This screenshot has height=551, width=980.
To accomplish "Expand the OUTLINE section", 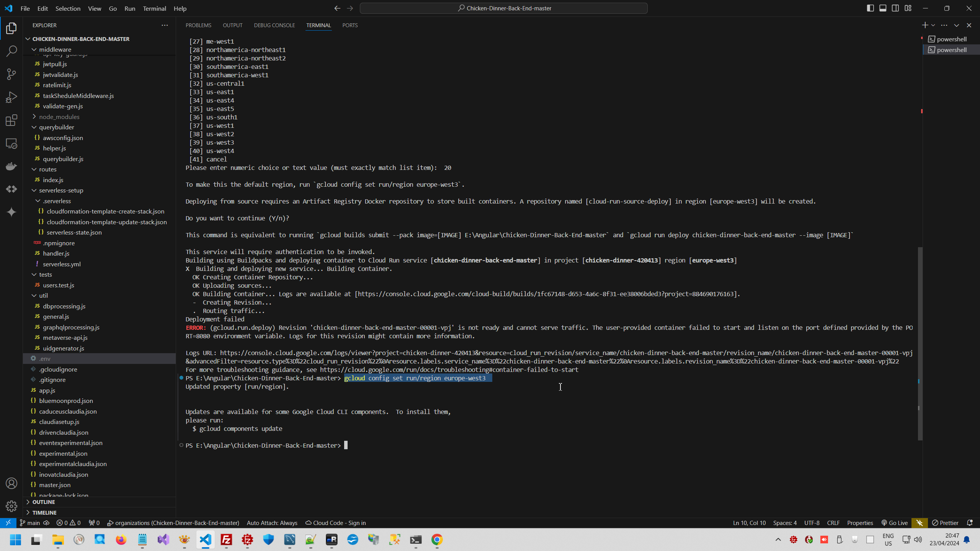I will pyautogui.click(x=44, y=502).
